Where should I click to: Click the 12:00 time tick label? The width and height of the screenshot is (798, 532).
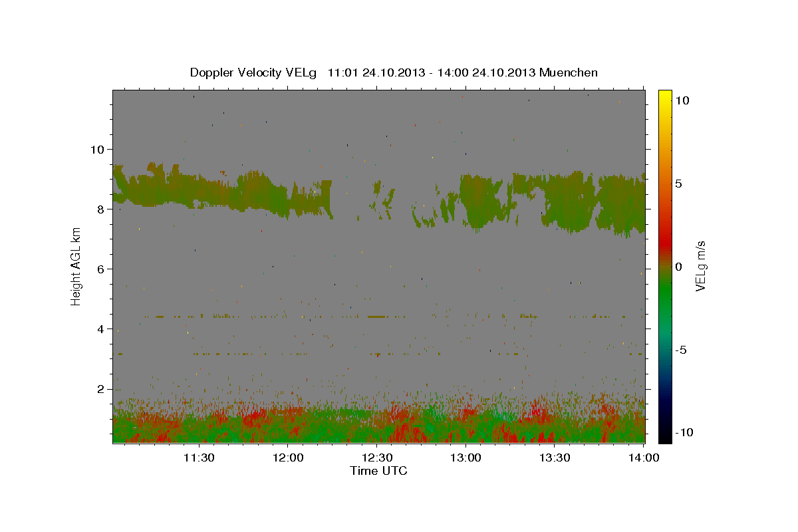(x=288, y=458)
